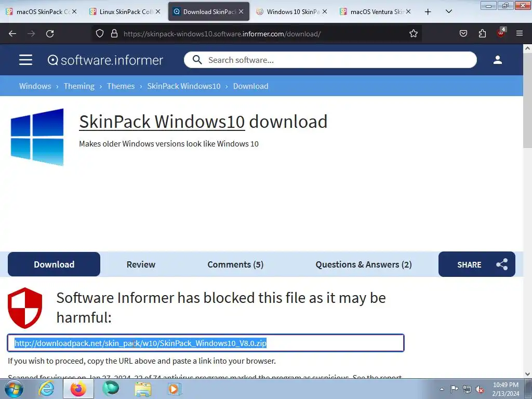The image size is (532, 399).
Task: Focus the Search software field
Action: (x=330, y=60)
